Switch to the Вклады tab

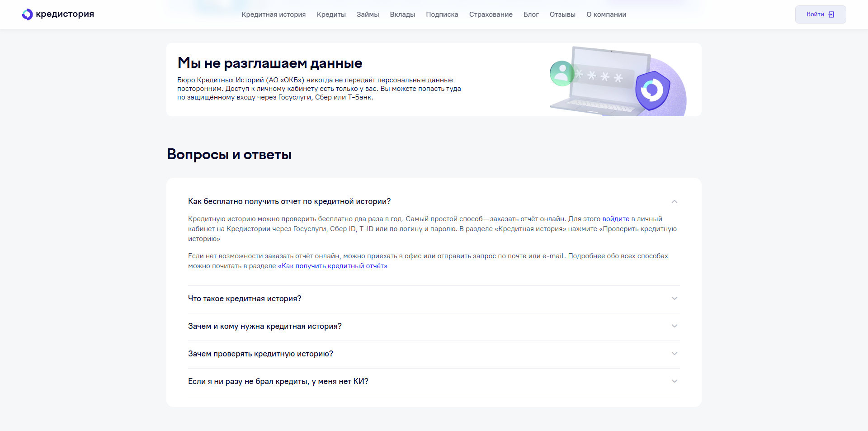(402, 14)
